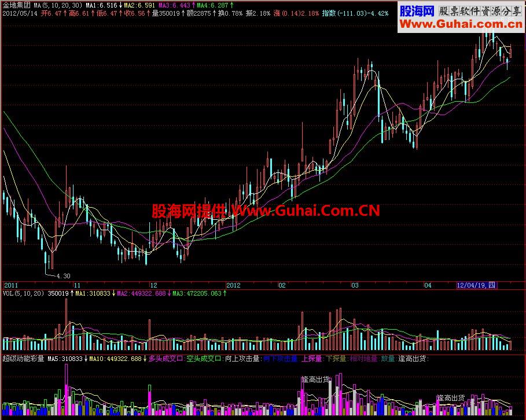Select the stock name 金地集团
The image size is (526, 420).
pos(17,5)
